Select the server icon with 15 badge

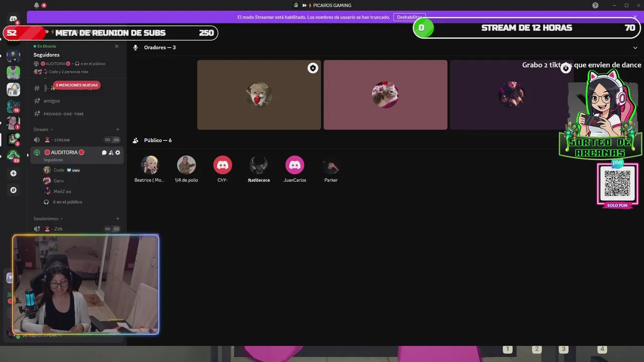[x=14, y=107]
